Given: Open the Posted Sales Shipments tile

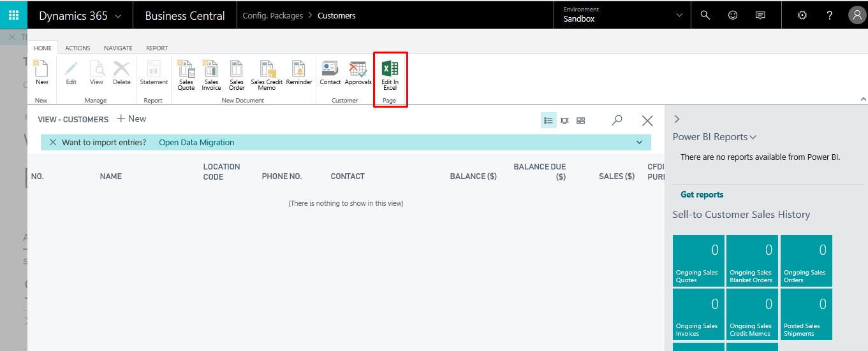Looking at the screenshot, I should [806, 314].
